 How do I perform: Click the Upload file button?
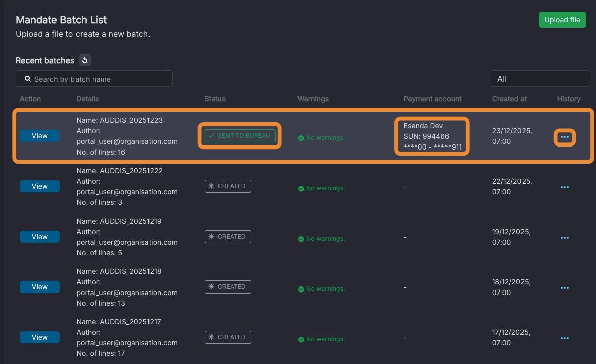(x=562, y=20)
